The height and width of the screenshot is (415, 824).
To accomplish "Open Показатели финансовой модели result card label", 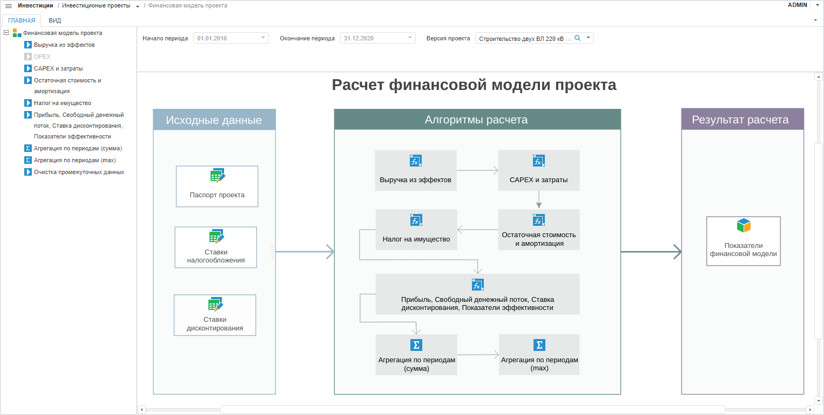I will pyautogui.click(x=743, y=250).
